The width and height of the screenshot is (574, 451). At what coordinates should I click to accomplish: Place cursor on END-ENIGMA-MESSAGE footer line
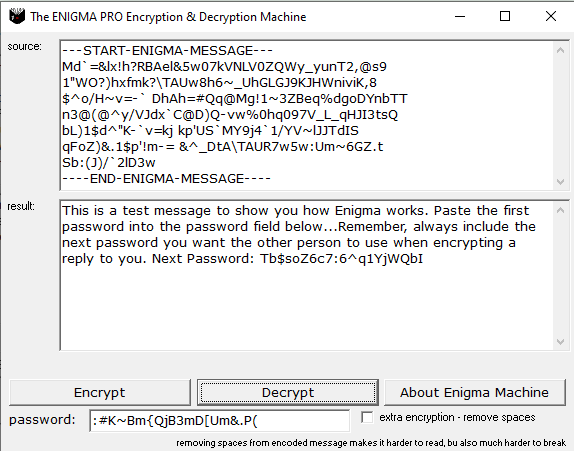[166, 179]
